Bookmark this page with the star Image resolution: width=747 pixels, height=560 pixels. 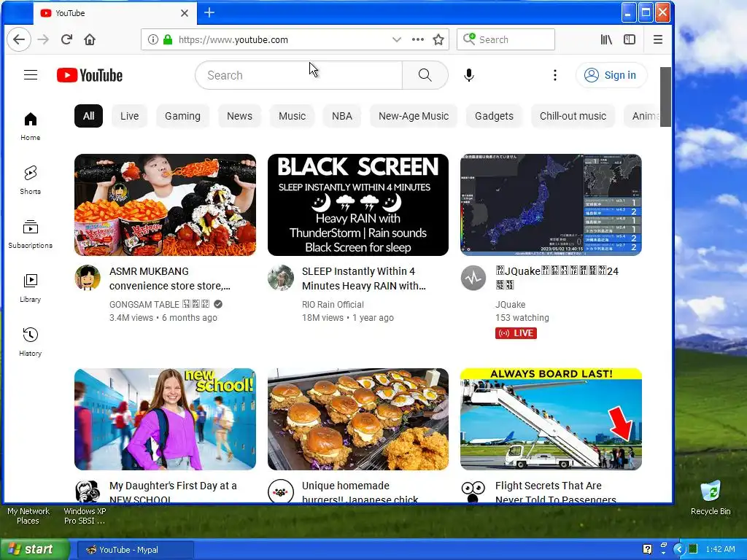click(438, 39)
